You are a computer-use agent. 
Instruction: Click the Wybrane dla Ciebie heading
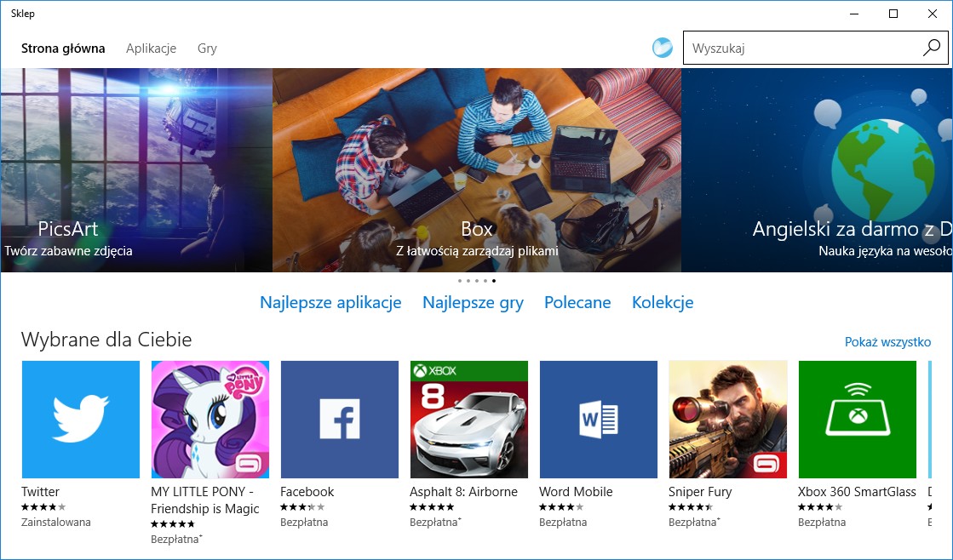coord(106,340)
